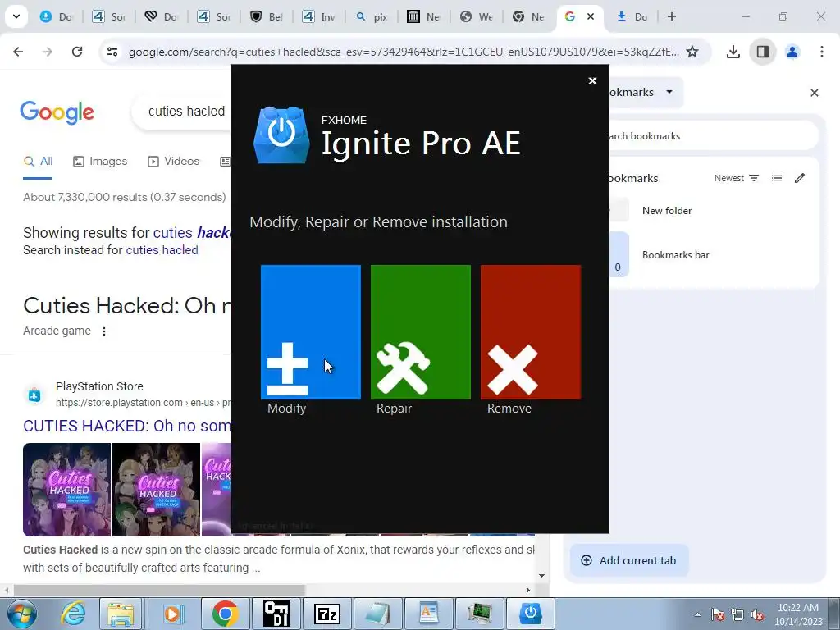Screen dimensions: 840x630
Task: Bookmark this page with the star icon
Action: [692, 52]
